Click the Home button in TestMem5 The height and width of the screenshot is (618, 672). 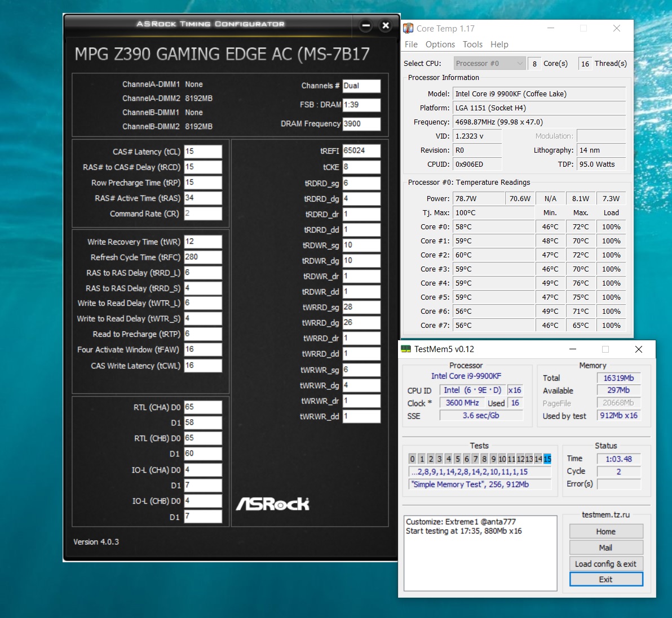click(606, 531)
